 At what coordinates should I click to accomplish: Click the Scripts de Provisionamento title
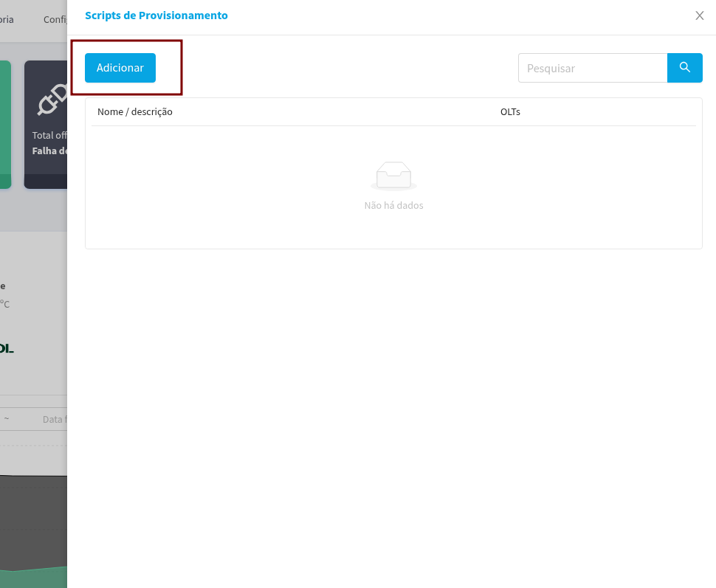tap(156, 15)
